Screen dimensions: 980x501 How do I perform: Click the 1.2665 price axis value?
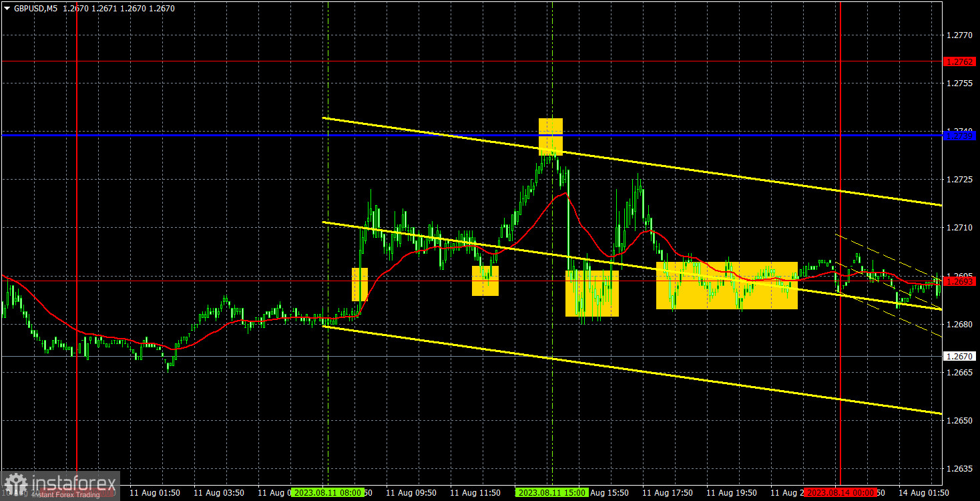[961, 373]
